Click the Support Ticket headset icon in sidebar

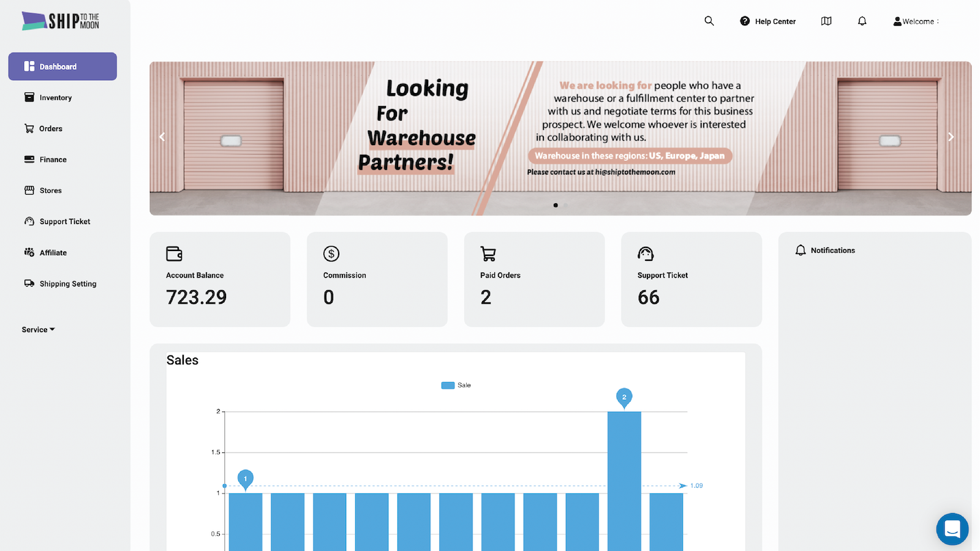[x=29, y=221]
